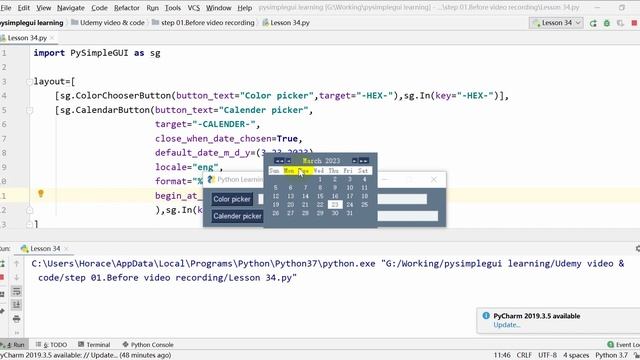Click the down stack trace arrow
Viewport: 640px width, 360px height.
pos(16,278)
